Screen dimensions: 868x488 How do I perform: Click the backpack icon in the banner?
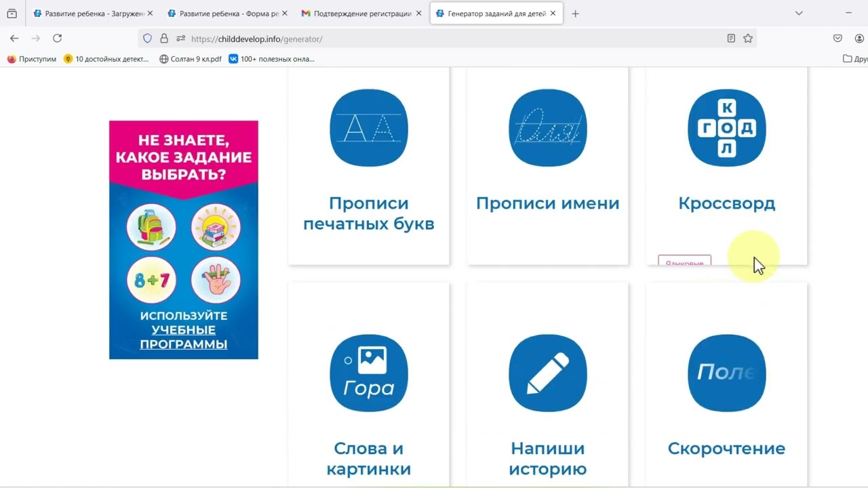pyautogui.click(x=151, y=227)
